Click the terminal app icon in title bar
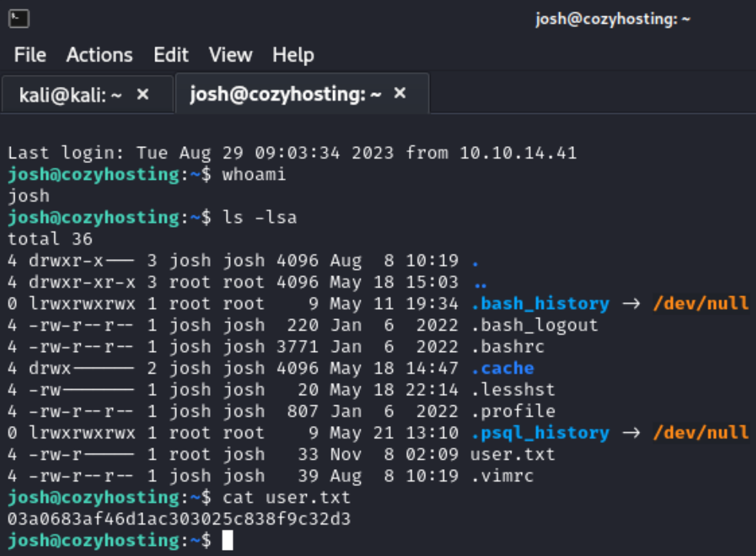Screen dimensions: 756x556 point(22,18)
